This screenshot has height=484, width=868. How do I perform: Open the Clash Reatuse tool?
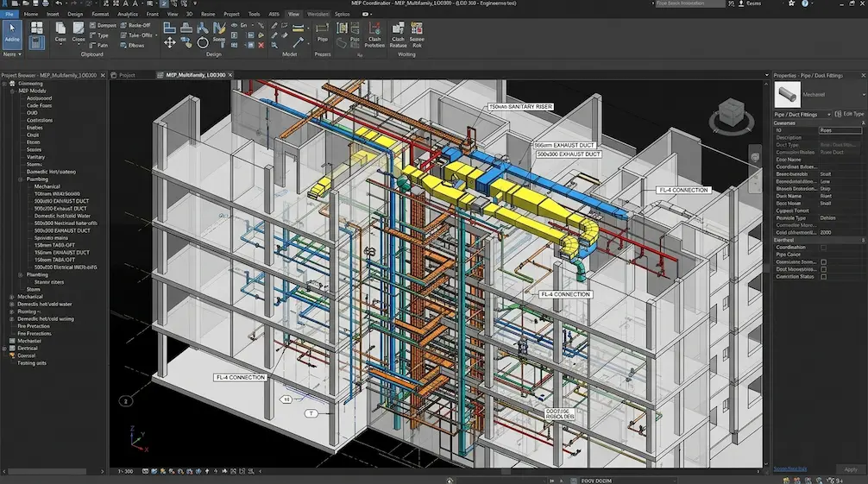tap(398, 35)
